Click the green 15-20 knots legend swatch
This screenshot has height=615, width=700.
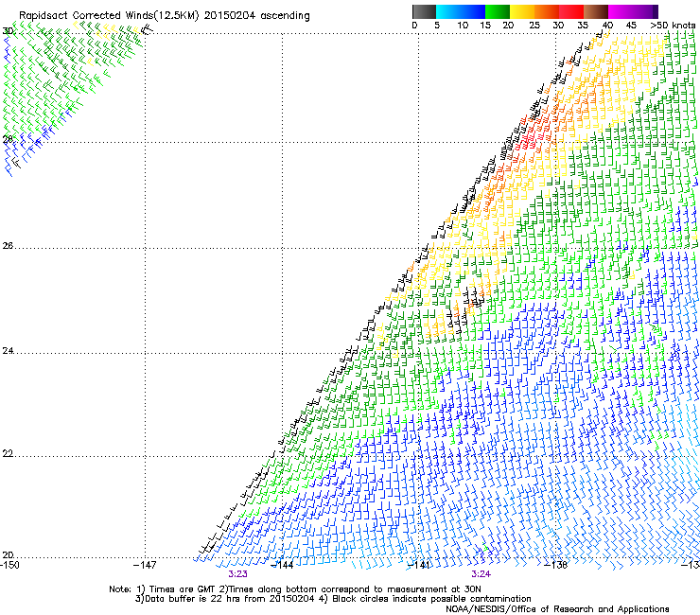[498, 11]
